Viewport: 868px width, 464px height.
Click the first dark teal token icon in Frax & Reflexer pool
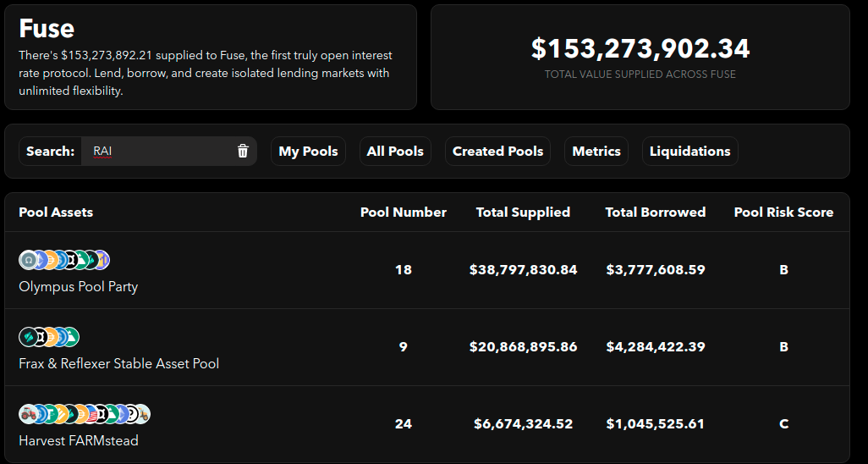pyautogui.click(x=27, y=337)
